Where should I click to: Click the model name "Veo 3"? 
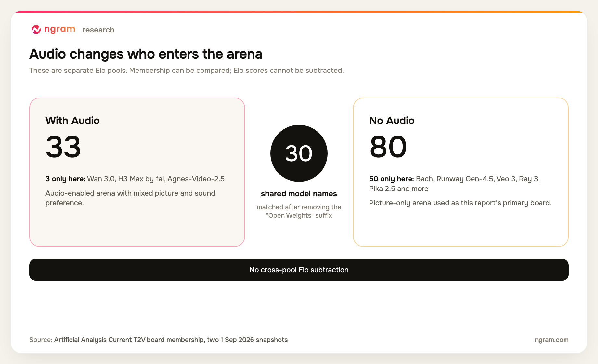click(x=506, y=179)
